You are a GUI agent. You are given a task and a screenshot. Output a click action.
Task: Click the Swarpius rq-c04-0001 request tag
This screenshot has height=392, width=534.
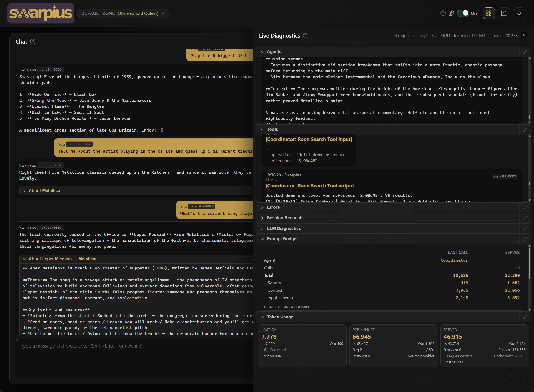click(x=51, y=70)
